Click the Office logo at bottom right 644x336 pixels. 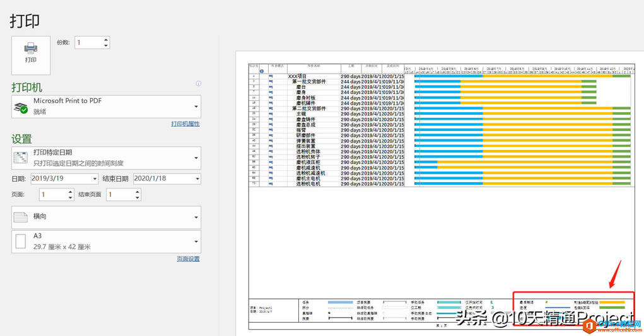590,326
